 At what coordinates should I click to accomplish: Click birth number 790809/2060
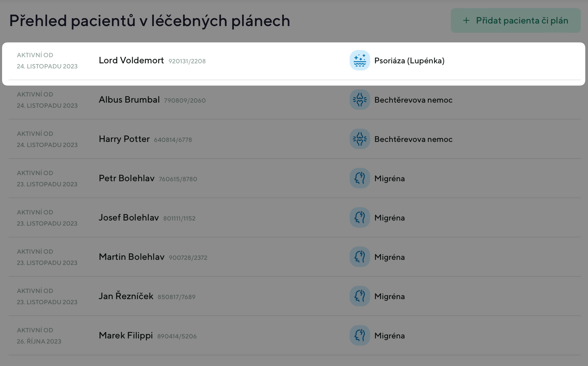point(185,100)
